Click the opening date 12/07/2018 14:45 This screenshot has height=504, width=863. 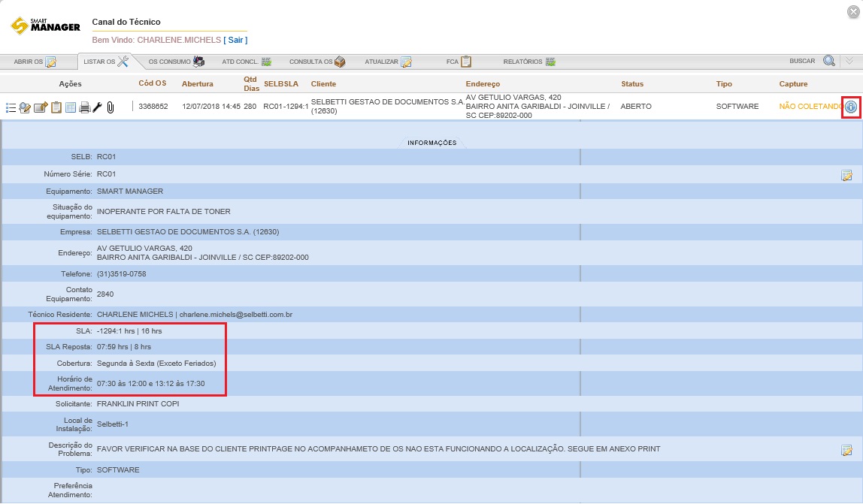tap(211, 106)
